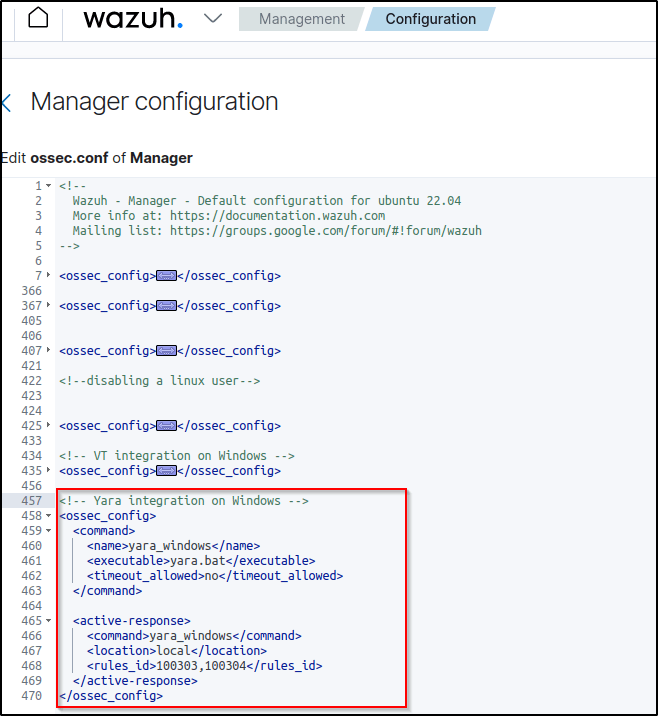Click folded code placeholder on line 407

coord(167,351)
